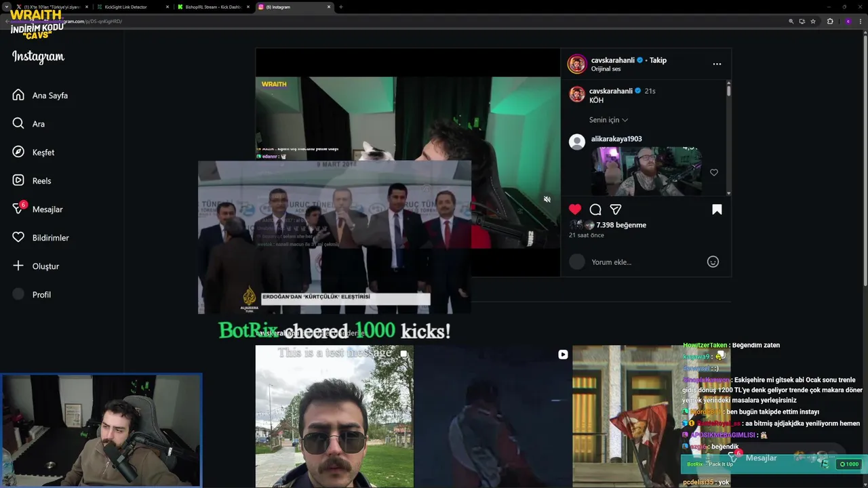The height and width of the screenshot is (488, 868).
Task: Open Keşfet compass icon
Action: tap(18, 152)
